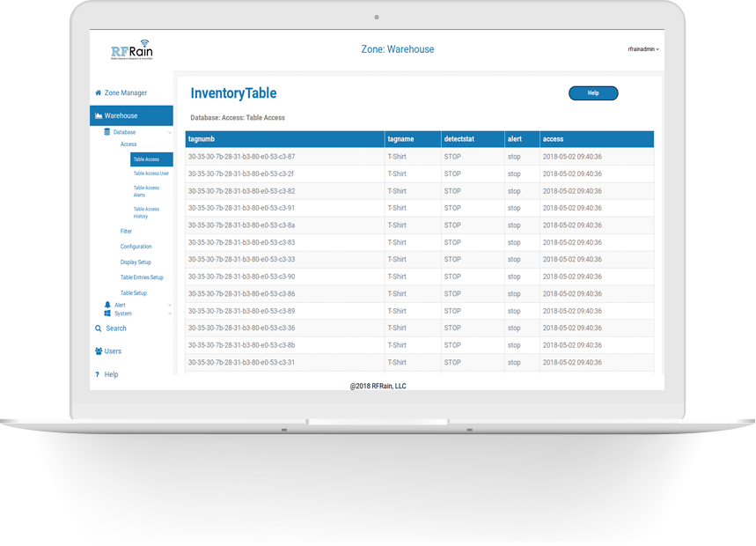756x546 pixels.
Task: Click the Alert bell icon
Action: [107, 305]
